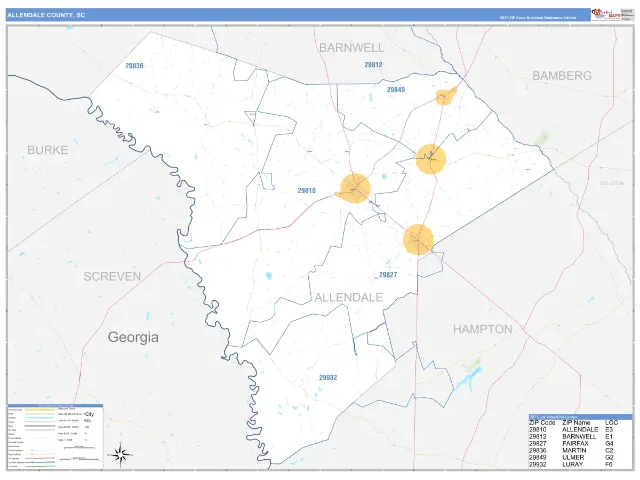
Task: Click MARTIN in the ZIP index table
Action: click(574, 451)
